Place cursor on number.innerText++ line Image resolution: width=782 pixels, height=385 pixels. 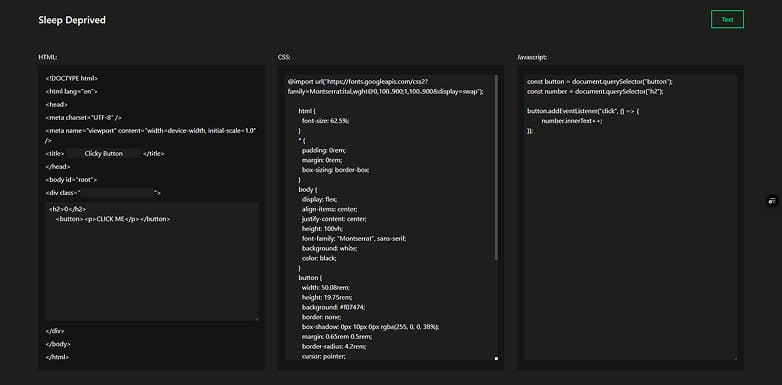coord(572,121)
